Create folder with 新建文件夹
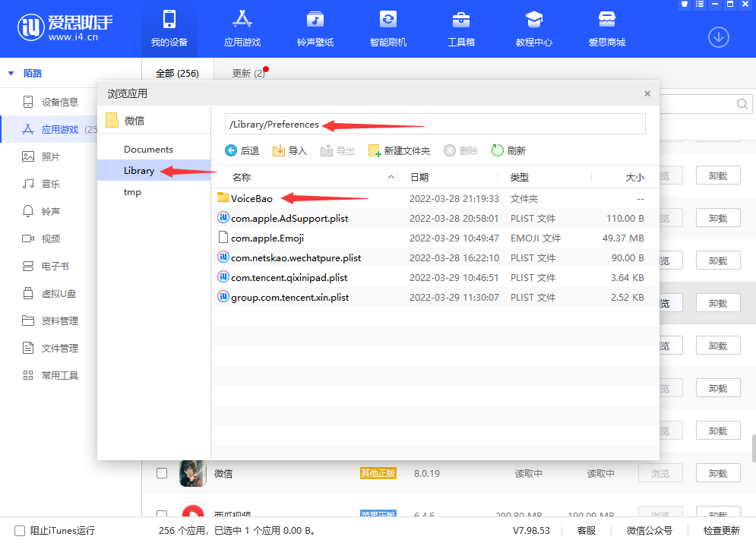Viewport: 756px width, 543px height. click(x=399, y=151)
